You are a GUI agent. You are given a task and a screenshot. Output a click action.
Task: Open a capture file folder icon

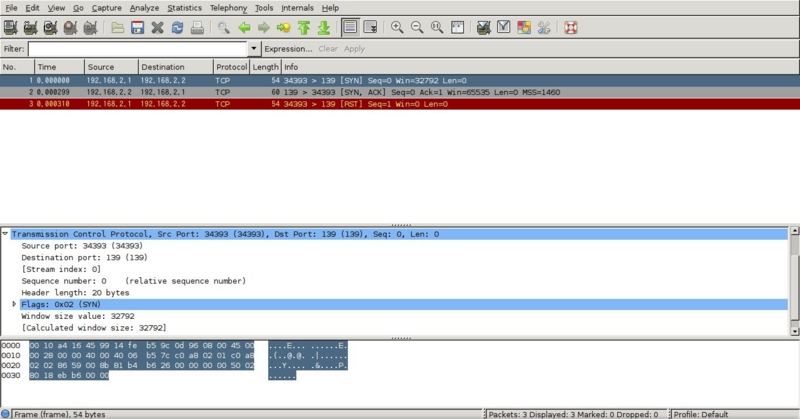coord(118,28)
